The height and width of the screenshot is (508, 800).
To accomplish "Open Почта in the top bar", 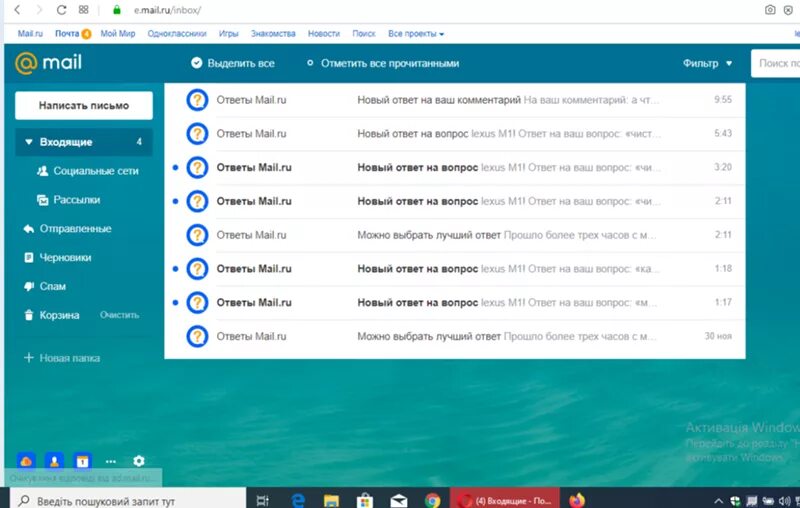I will (67, 34).
